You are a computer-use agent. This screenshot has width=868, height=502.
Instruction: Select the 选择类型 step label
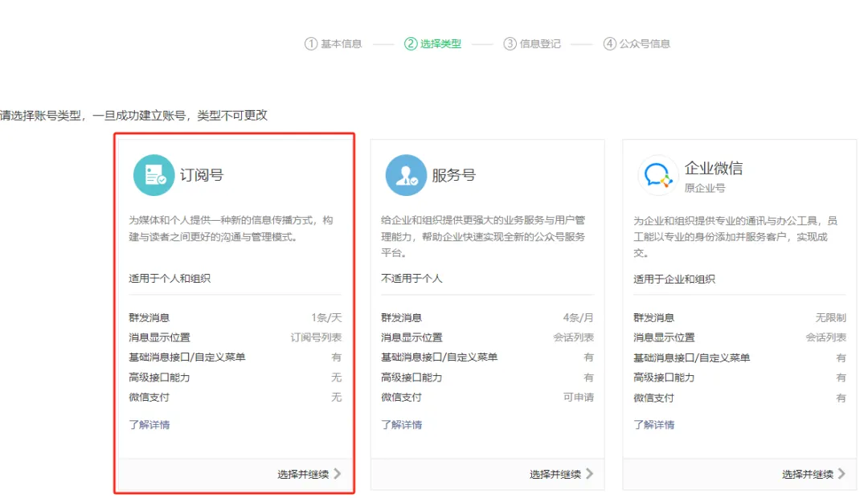pos(440,43)
